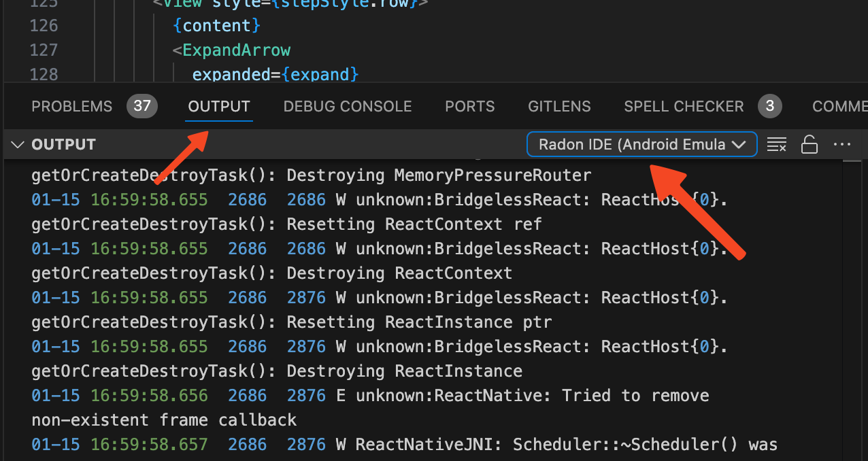
Task: Switch to the PROBLEMS tab
Action: [71, 106]
